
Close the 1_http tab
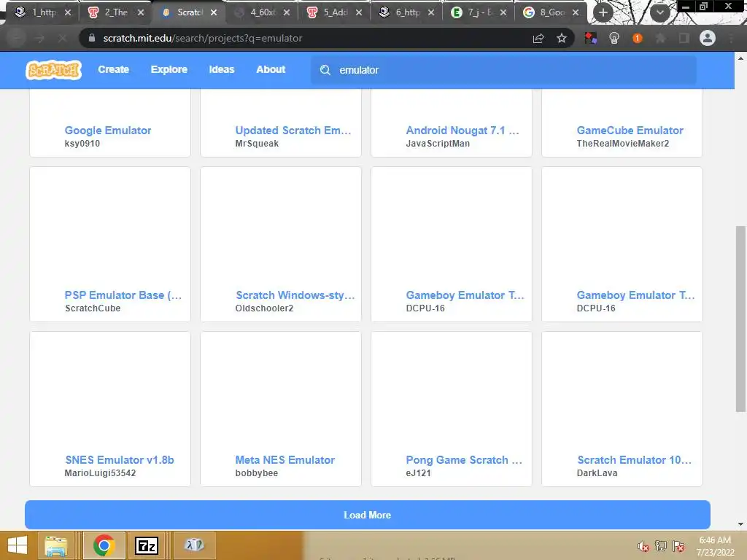(68, 12)
